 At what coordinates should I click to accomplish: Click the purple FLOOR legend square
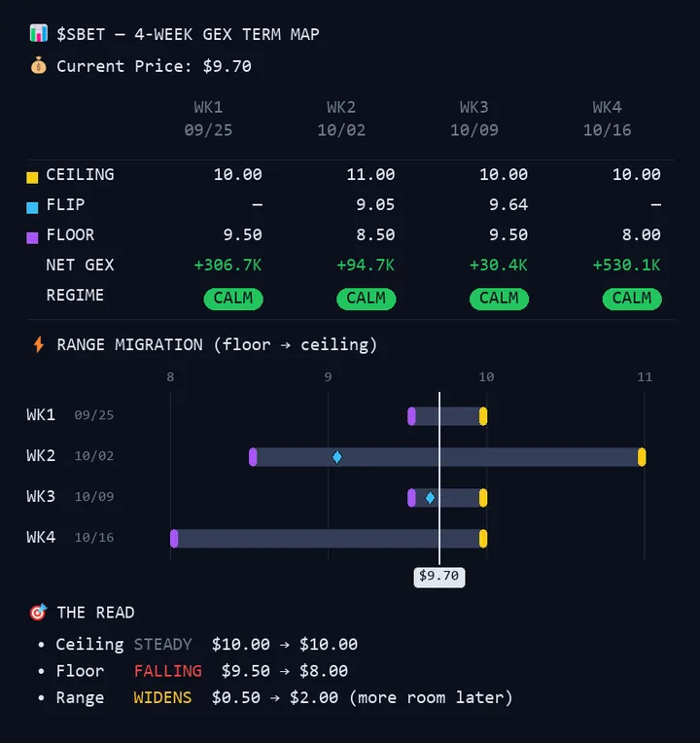tap(32, 237)
